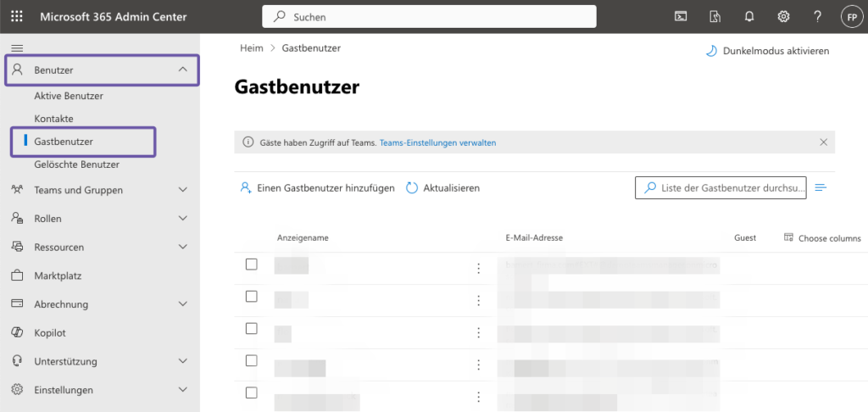Open FP account avatar menu
Screen dimensions: 868x412
tap(851, 17)
